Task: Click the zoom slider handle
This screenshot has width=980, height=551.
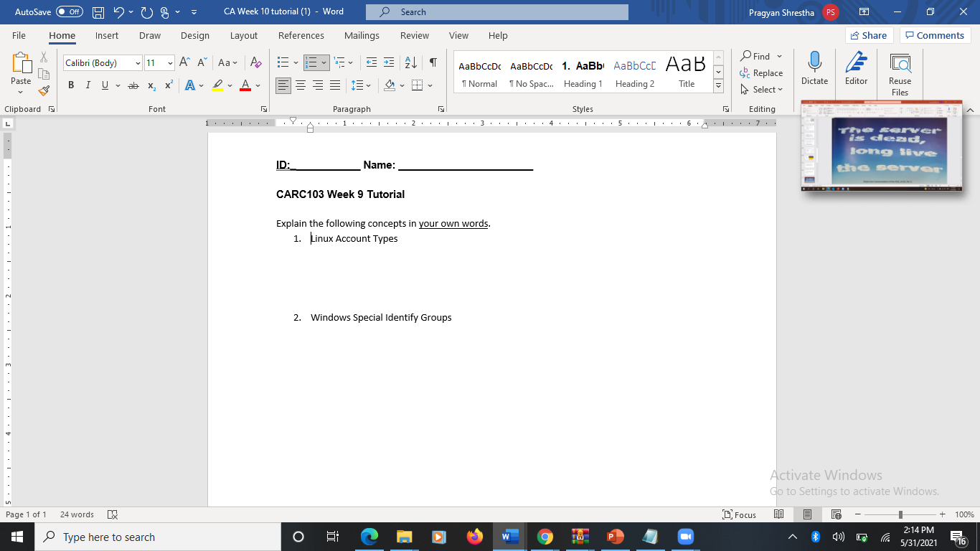Action: tap(900, 514)
